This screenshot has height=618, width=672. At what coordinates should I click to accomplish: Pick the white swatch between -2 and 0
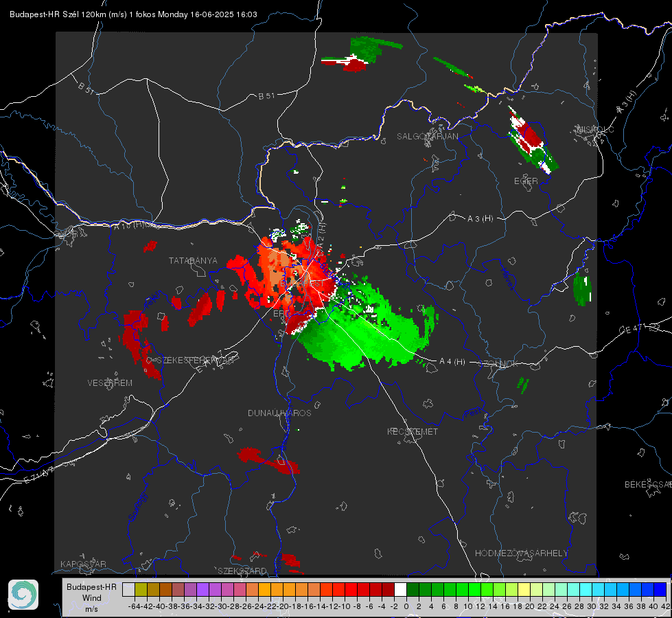[400, 589]
